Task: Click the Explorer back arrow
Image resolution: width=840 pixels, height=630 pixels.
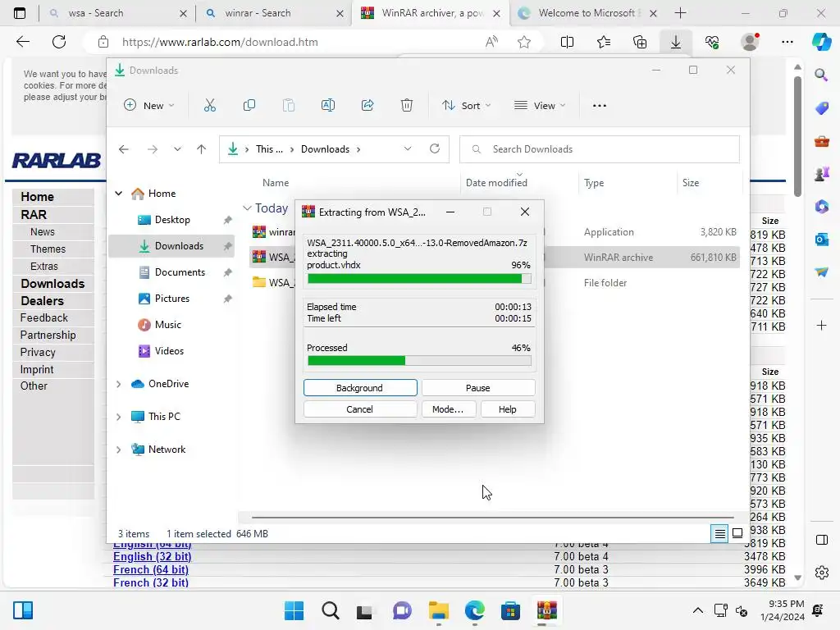Action: [124, 149]
